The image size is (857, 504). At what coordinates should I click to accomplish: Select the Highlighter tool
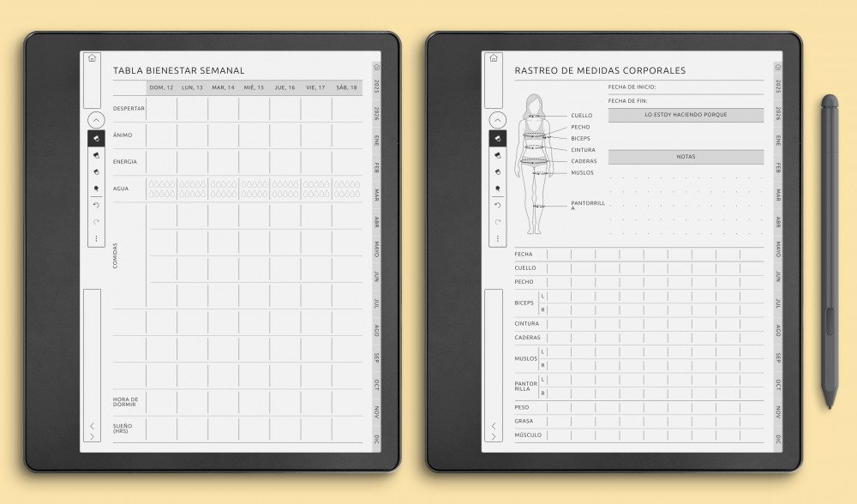(x=96, y=156)
